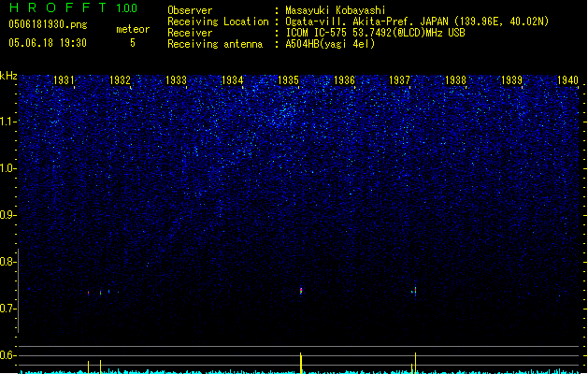
Task: Click the Receiving Location label
Action: (218, 22)
